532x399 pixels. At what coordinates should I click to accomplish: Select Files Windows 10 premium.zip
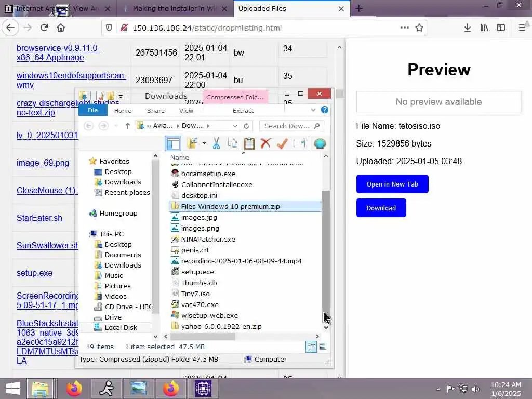point(245,206)
